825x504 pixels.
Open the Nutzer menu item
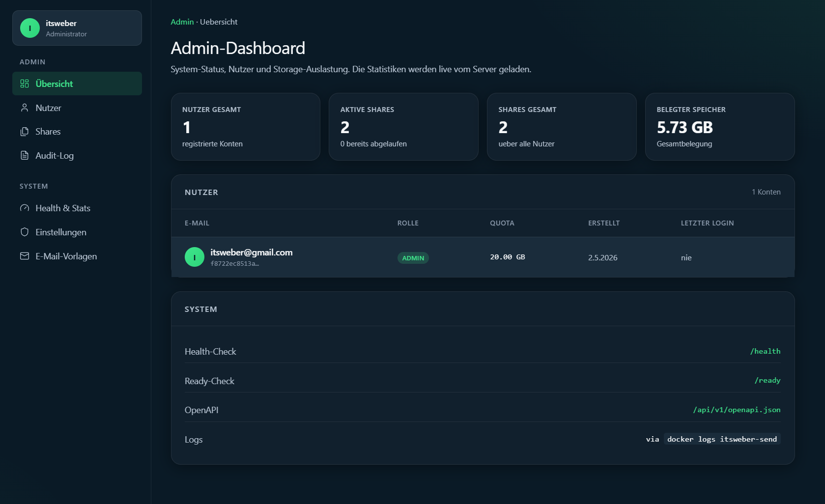[x=77, y=108]
